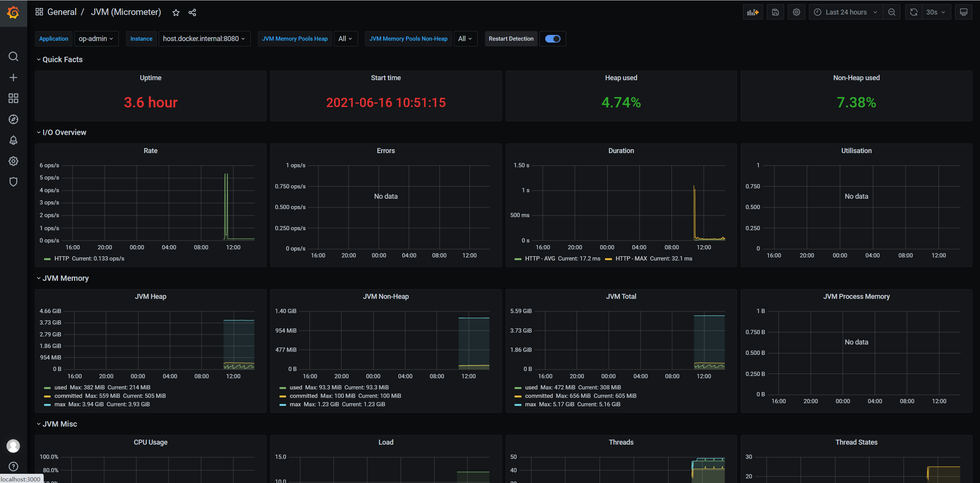Open the 30s refresh interval dropdown

click(x=936, y=12)
